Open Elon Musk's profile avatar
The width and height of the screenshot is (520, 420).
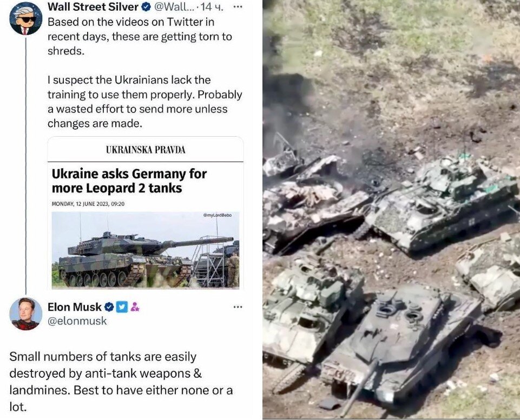pos(26,314)
